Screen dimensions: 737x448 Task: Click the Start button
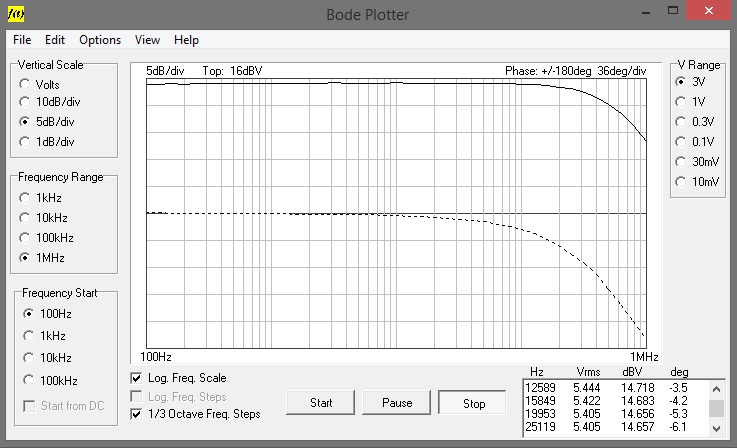321,403
